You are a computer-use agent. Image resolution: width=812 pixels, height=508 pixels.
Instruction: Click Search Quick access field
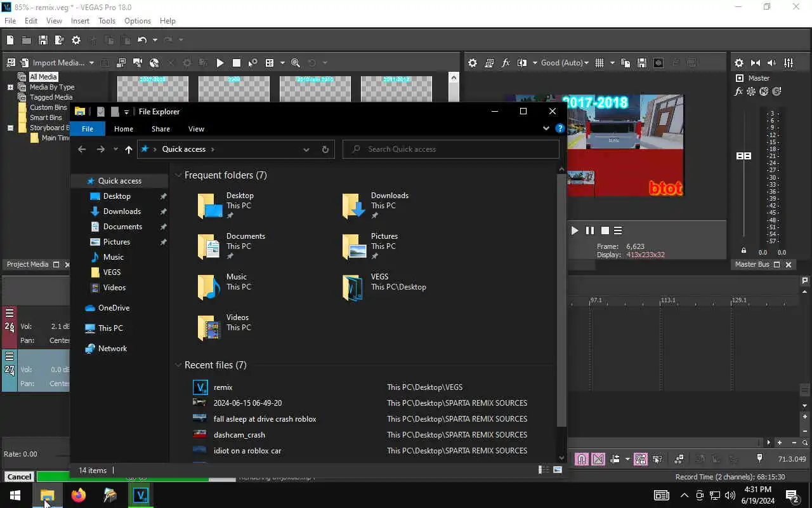451,149
